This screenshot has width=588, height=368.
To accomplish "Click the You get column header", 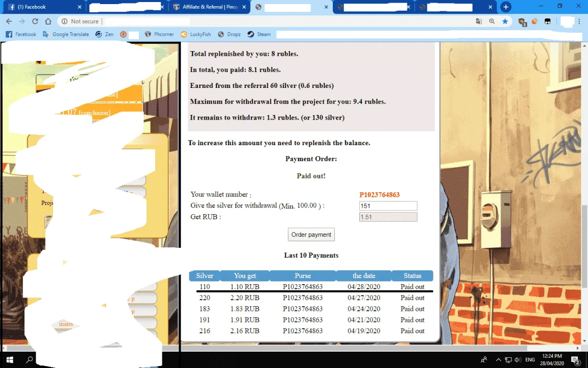I will (x=245, y=275).
